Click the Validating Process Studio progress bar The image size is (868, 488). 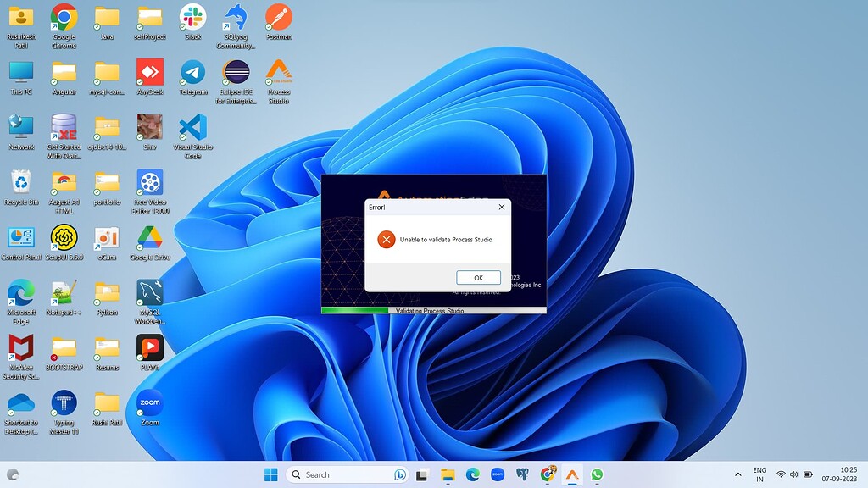(433, 311)
